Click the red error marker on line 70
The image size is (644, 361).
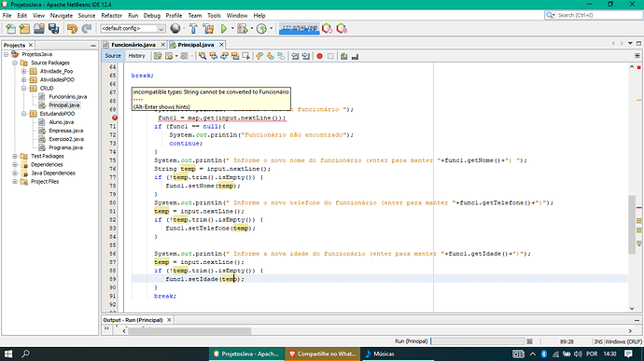click(115, 118)
